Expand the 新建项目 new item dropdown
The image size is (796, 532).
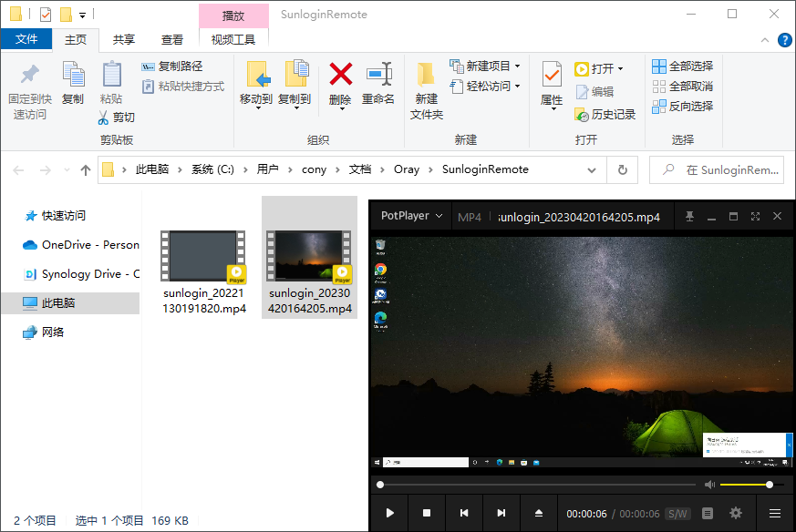pos(517,66)
